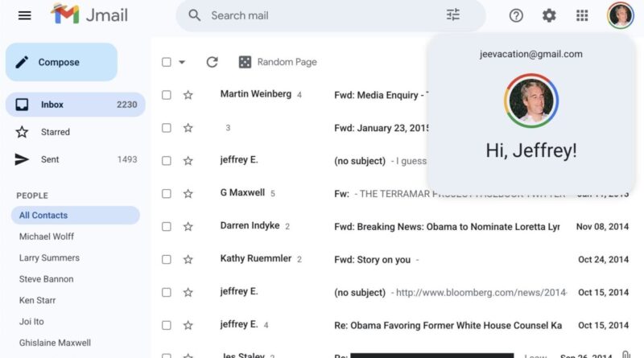
Task: Select Larry Summers in People list
Action: tap(49, 258)
